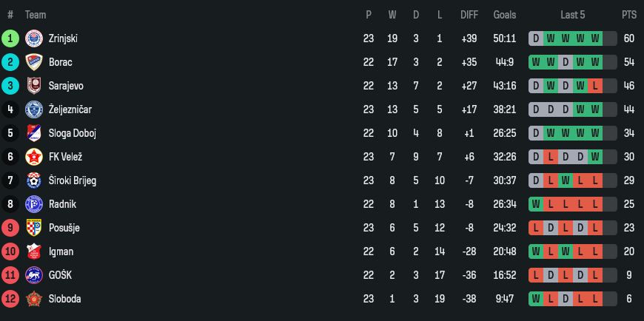Click the Sloboda club crest
644x321 pixels.
pos(33,299)
